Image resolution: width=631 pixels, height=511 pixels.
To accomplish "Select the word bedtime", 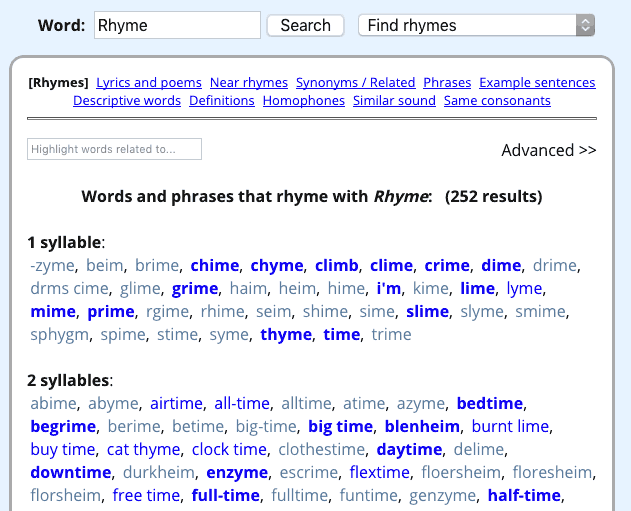I will click(490, 404).
